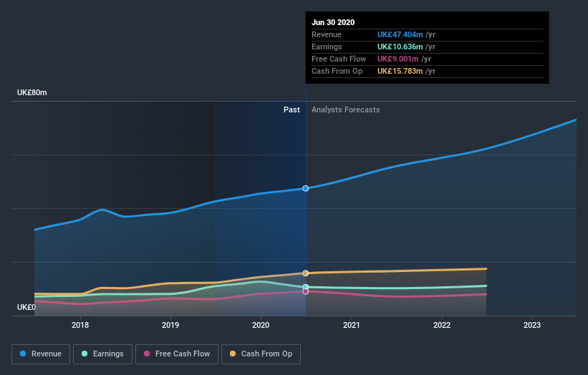Click the UK£0 y-axis label
This screenshot has width=588, height=375.
pos(26,307)
